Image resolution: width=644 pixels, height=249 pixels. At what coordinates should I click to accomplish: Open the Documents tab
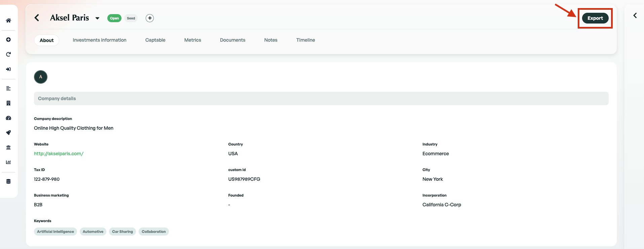233,40
